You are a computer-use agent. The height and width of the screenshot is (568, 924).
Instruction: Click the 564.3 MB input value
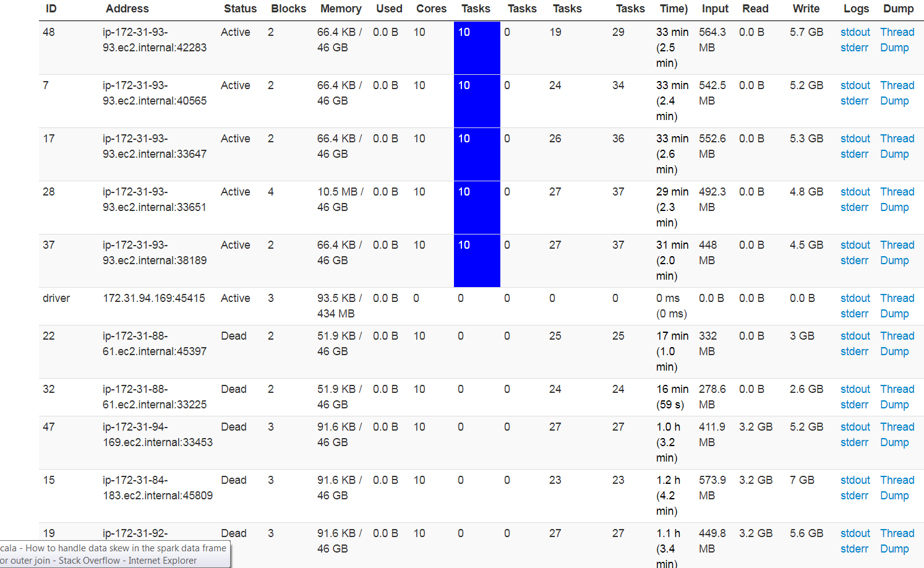coord(712,40)
